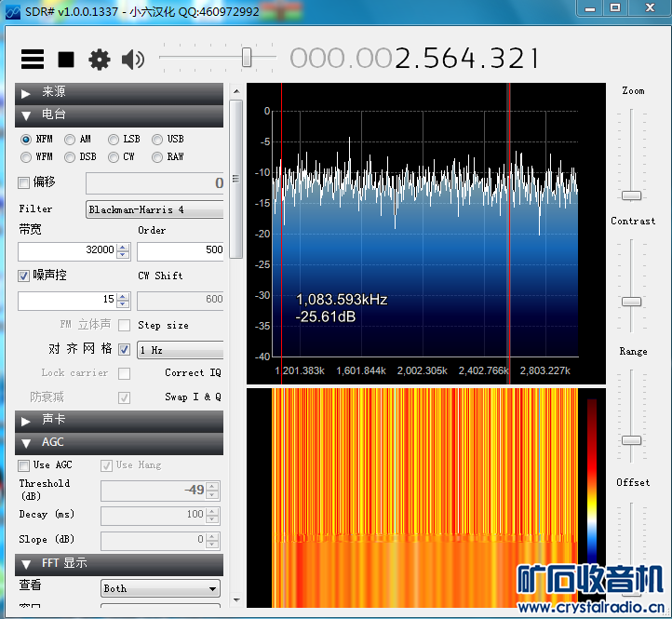
Task: Toggle the 噪声控 squelch checkbox
Action: pos(23,276)
